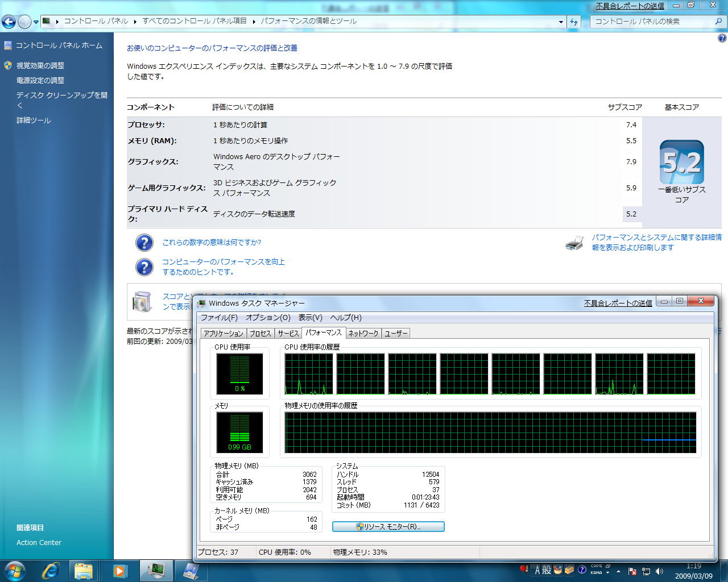Viewport: 728px width, 582px height.
Task: Click the Control Panel forward arrow button
Action: (24, 22)
